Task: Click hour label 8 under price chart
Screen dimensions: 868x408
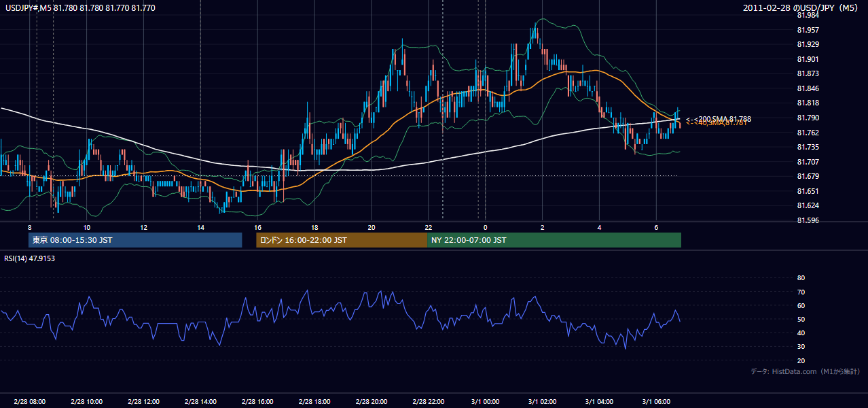Action: pyautogui.click(x=30, y=227)
